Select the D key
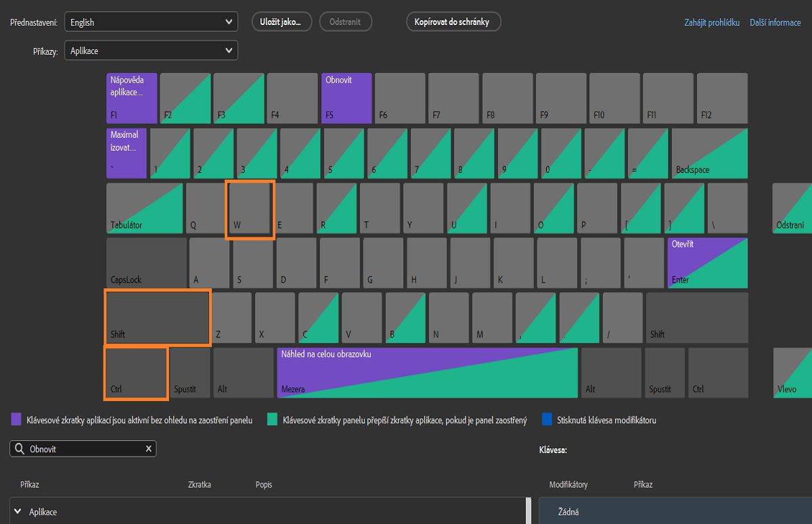812x524 pixels. click(296, 263)
